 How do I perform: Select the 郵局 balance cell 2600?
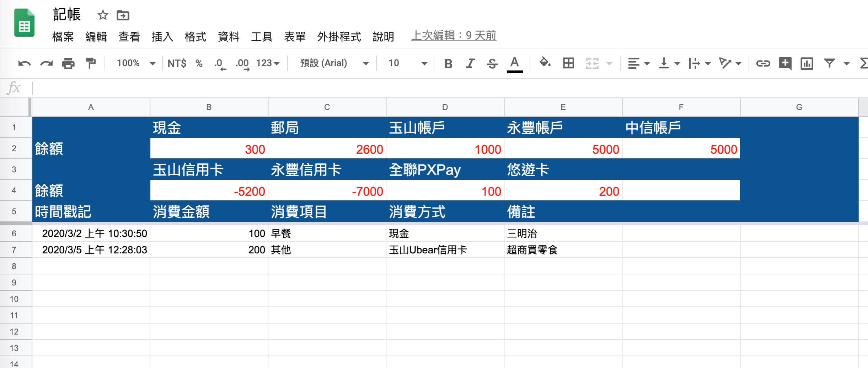coord(327,149)
